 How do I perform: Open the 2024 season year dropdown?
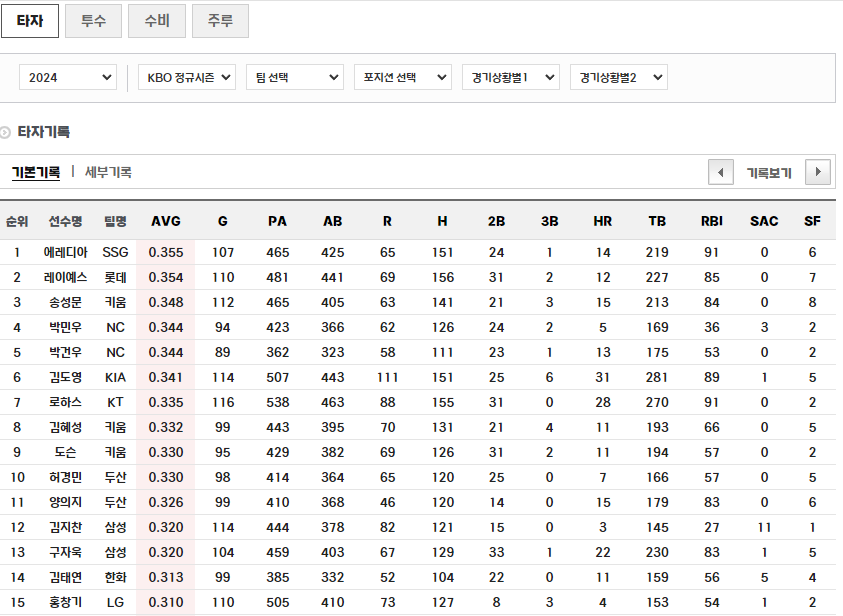coord(67,76)
